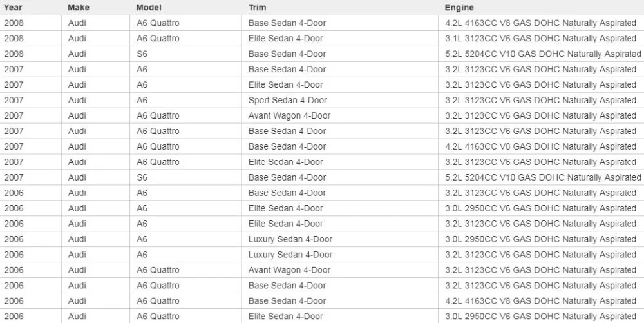The image size is (644, 323).
Task: Select the 2008 S6 Base Sedan row
Action: coord(322,54)
